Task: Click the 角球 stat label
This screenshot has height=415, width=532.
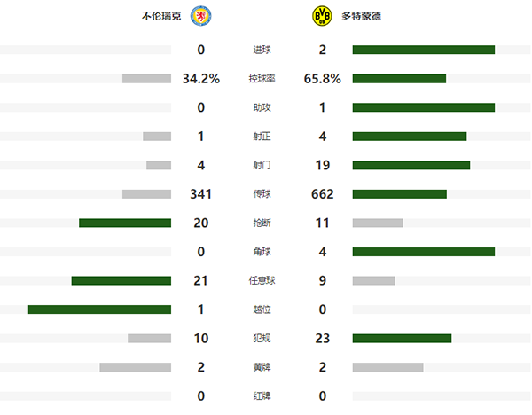Action: tap(262, 252)
